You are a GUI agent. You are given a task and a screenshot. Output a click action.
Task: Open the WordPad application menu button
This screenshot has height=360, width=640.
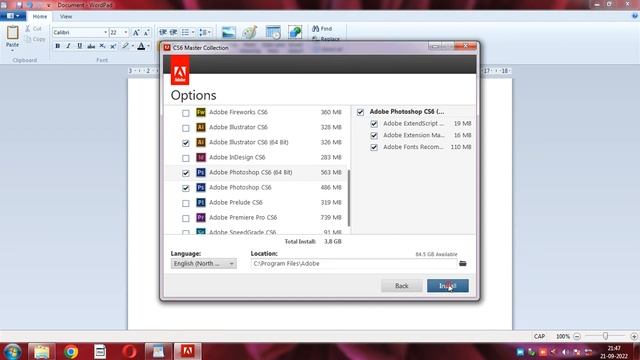[13, 16]
